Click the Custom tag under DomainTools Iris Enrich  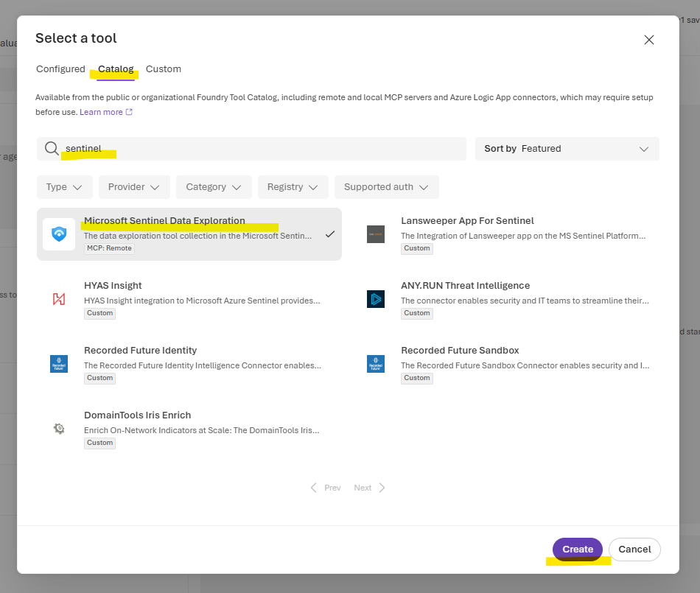pyautogui.click(x=100, y=443)
